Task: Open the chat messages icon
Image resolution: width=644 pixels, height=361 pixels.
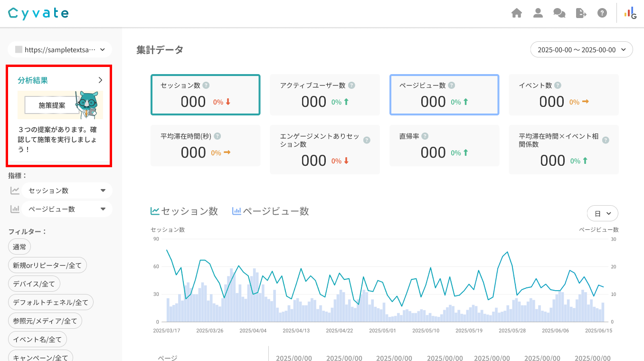Action: [559, 13]
